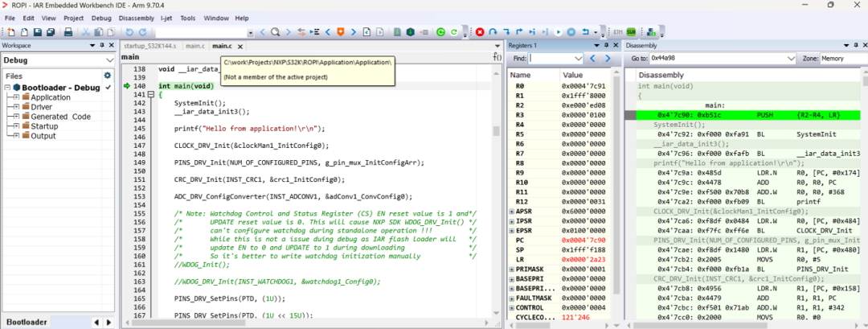The width and height of the screenshot is (868, 329).
Task: Expand the Application folder in Files tree
Action: pos(16,97)
